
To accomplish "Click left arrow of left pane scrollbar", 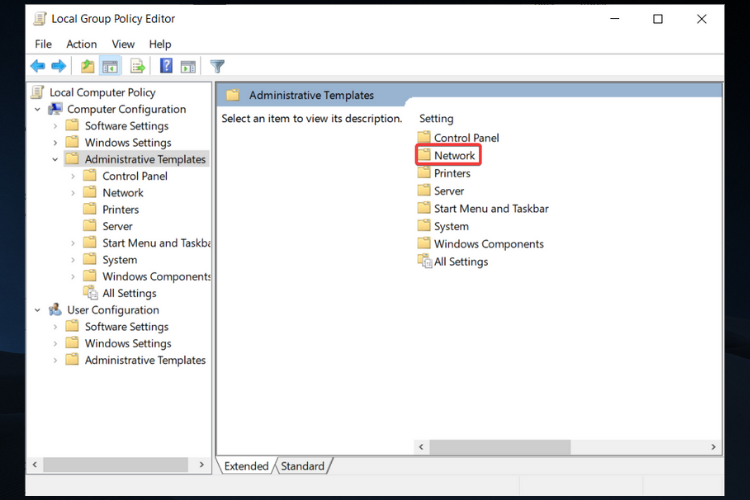I will pyautogui.click(x=34, y=464).
